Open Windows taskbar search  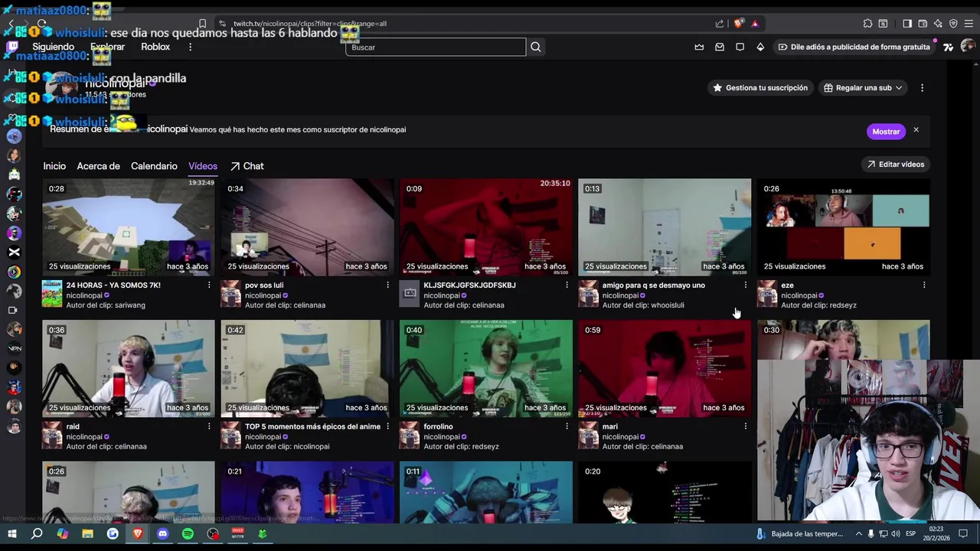click(37, 533)
